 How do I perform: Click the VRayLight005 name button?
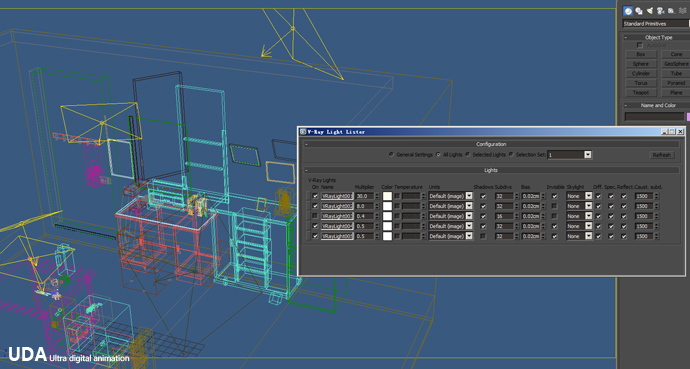[x=337, y=236]
